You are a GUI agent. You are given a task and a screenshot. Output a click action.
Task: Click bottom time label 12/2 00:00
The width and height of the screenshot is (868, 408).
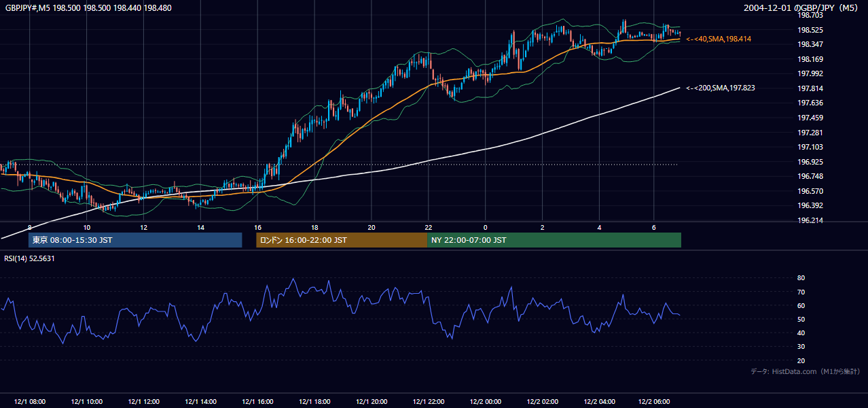[486, 402]
